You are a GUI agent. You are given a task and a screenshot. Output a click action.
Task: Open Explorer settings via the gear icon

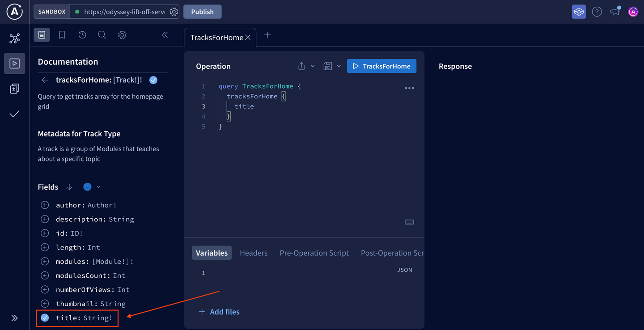click(x=122, y=34)
